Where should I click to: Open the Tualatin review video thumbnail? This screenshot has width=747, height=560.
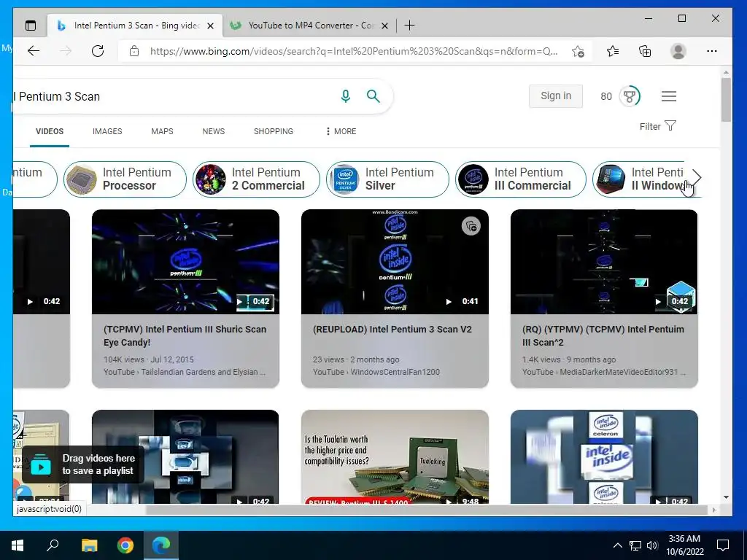point(395,456)
